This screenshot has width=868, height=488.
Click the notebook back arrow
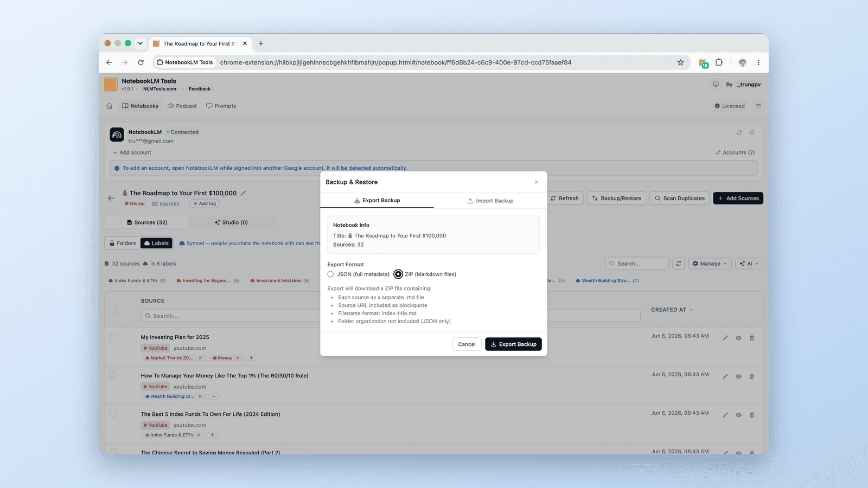[x=111, y=198]
